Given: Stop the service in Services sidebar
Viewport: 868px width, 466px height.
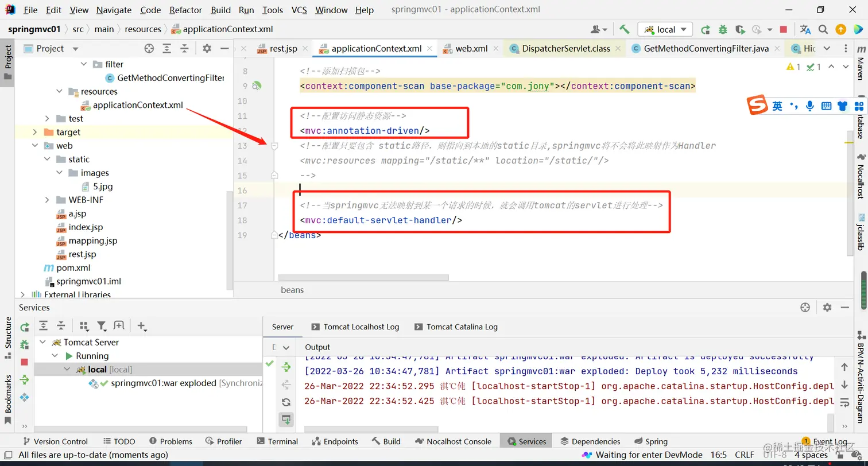Looking at the screenshot, I should (25, 362).
